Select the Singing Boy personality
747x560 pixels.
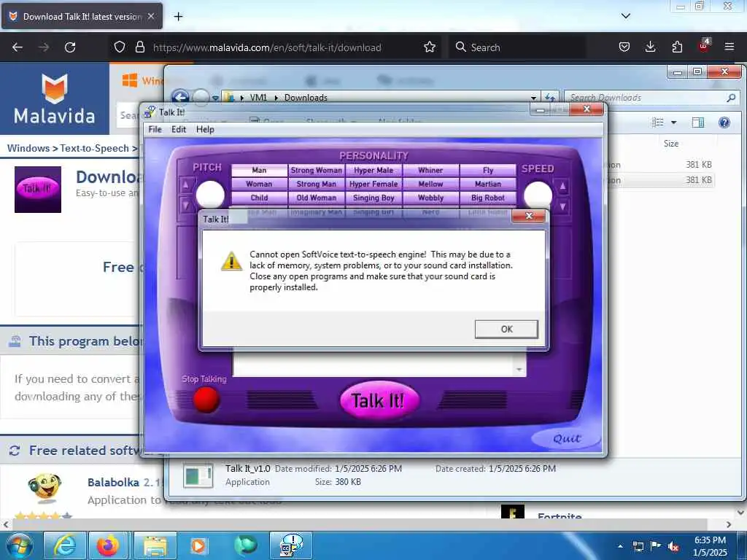click(373, 198)
